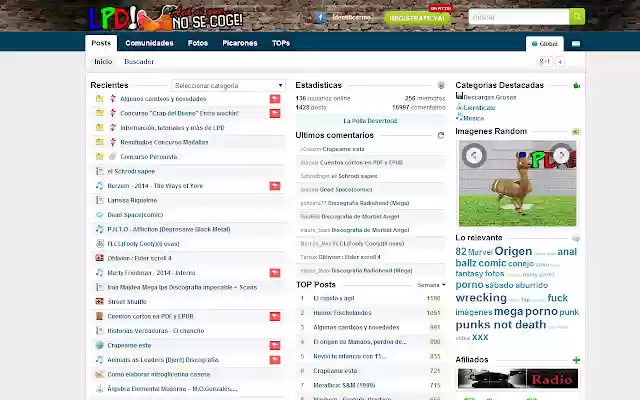Click red flag on Crapeame esta post

(x=275, y=345)
